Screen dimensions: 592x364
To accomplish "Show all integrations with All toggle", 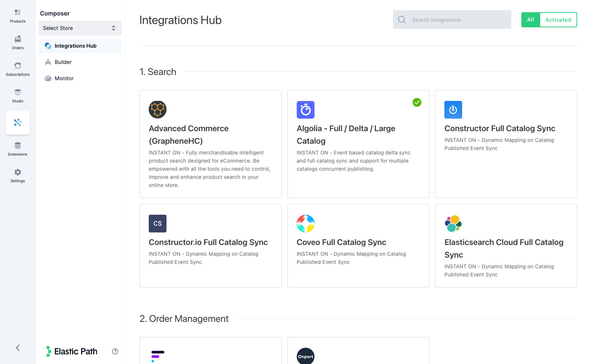I will click(x=531, y=20).
